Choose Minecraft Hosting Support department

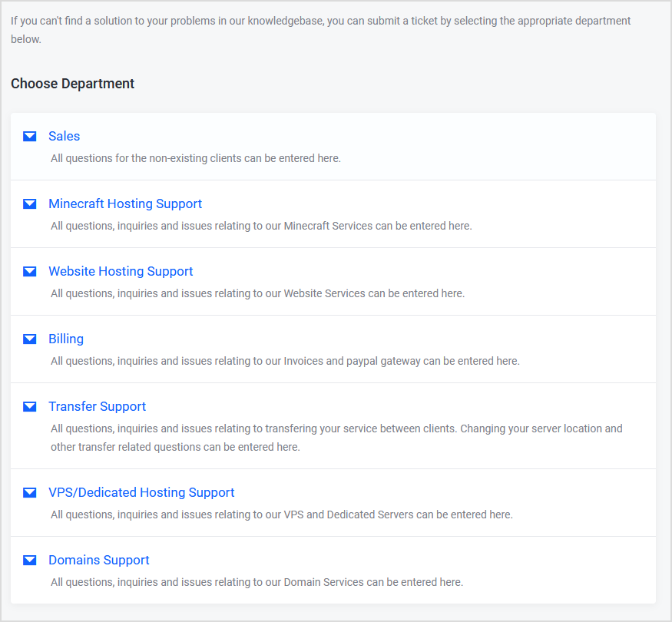125,204
